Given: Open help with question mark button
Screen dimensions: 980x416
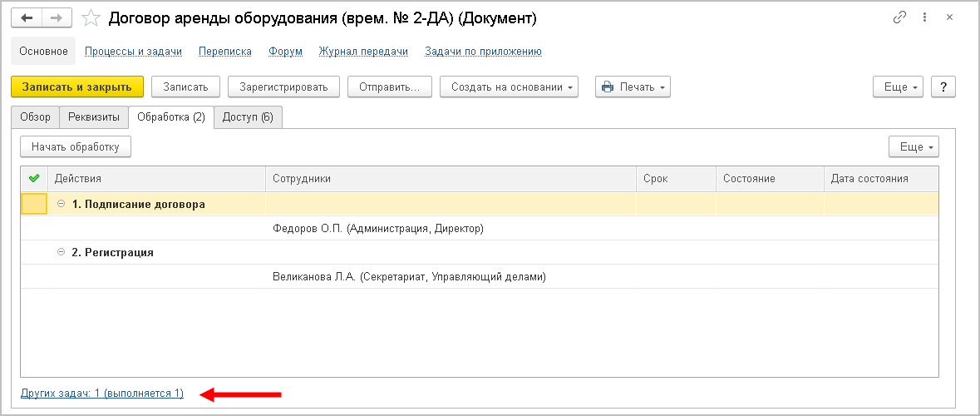Looking at the screenshot, I should pyautogui.click(x=943, y=87).
